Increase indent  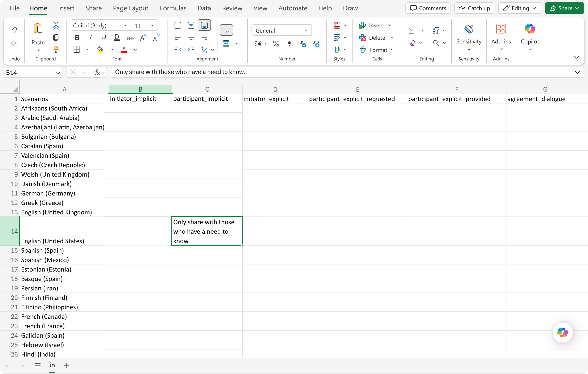(x=191, y=50)
